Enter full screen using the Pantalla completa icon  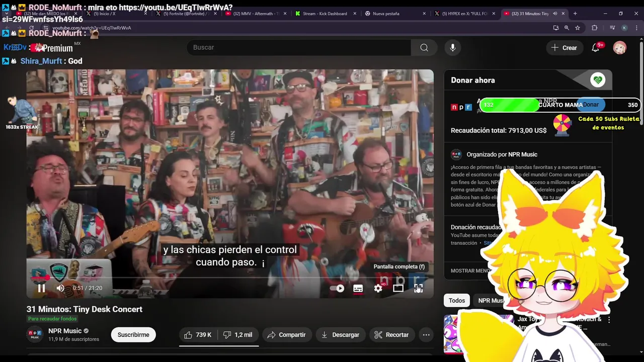coord(418,288)
